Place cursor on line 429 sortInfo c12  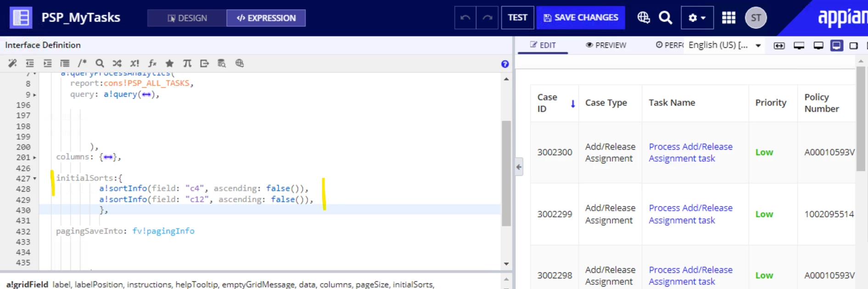click(x=206, y=200)
